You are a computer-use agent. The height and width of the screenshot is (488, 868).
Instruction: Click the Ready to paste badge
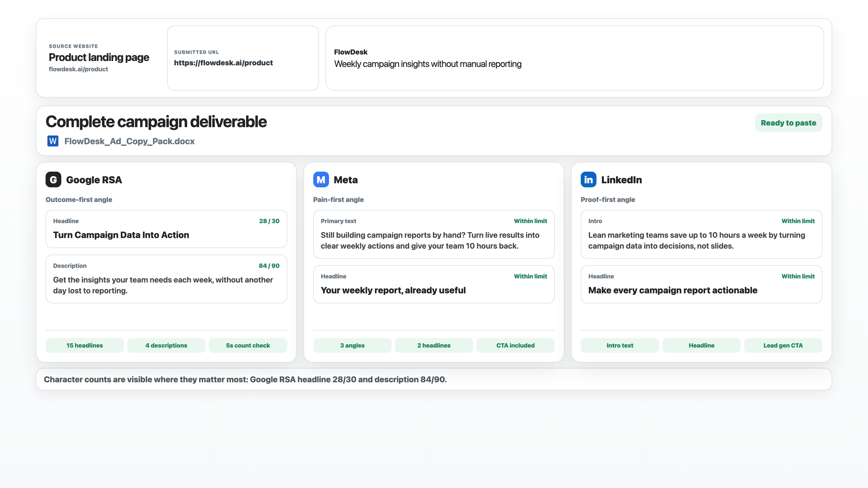(788, 123)
